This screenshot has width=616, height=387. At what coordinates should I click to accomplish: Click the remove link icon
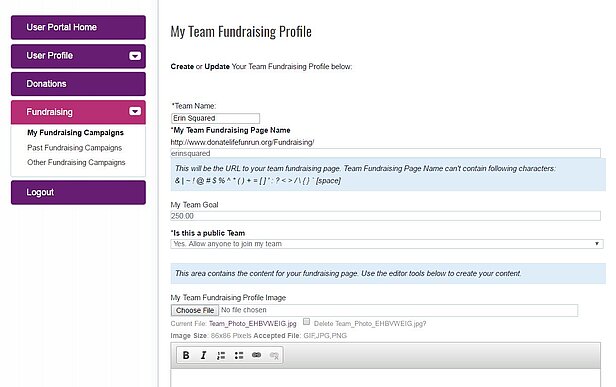[x=274, y=355]
